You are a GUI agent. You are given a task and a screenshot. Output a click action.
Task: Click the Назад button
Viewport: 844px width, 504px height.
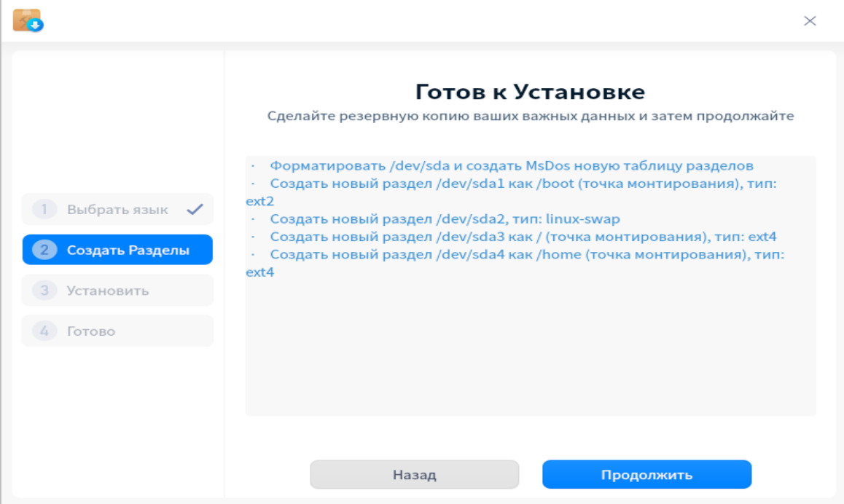pos(414,473)
